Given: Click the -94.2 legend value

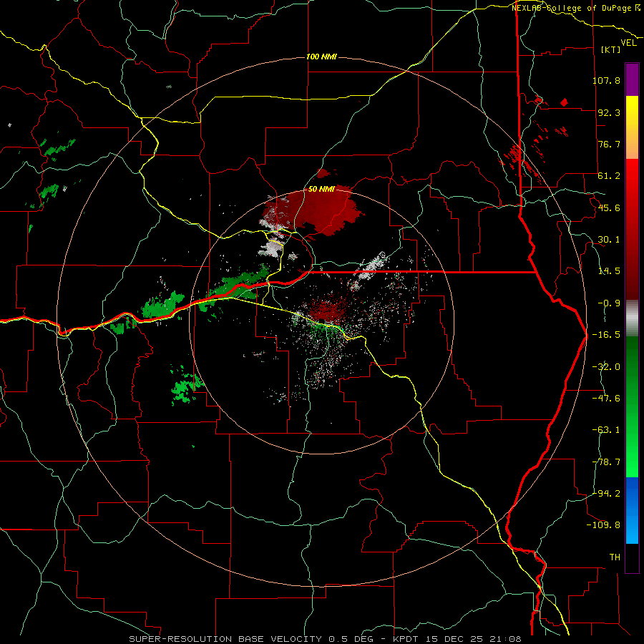Looking at the screenshot, I should 606,493.
